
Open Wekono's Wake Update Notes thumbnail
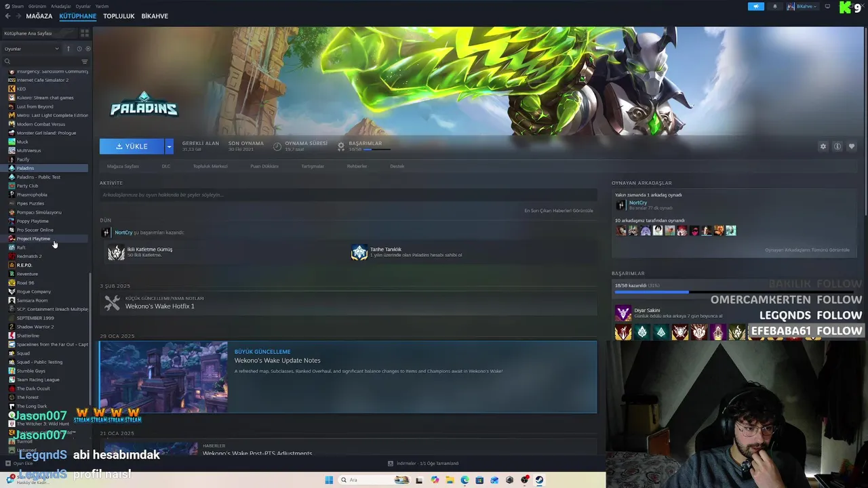click(x=163, y=378)
